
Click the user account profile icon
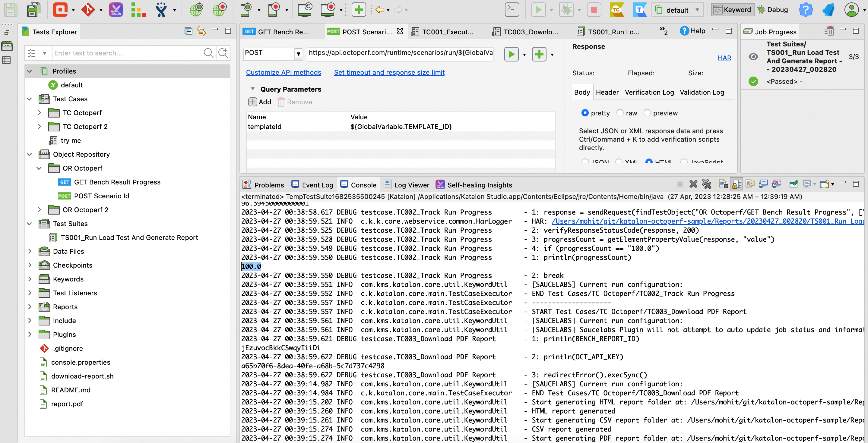851,9
